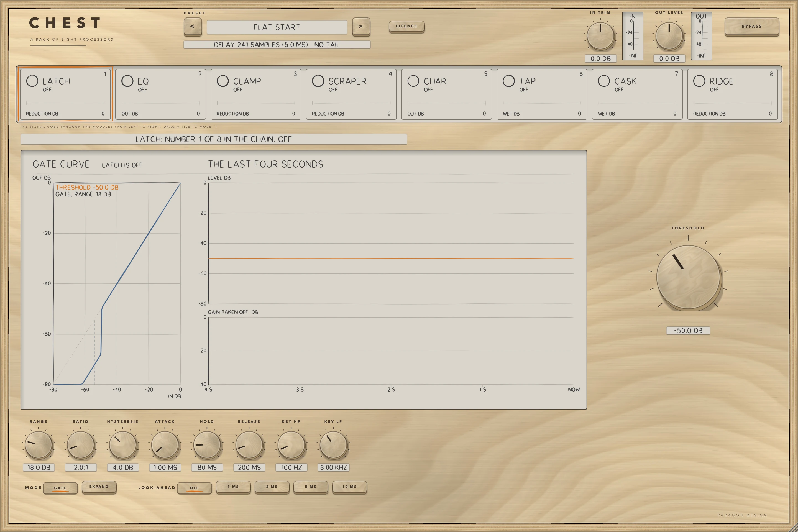The width and height of the screenshot is (798, 532).
Task: Set look-ahead to 10 MS
Action: coord(349,487)
